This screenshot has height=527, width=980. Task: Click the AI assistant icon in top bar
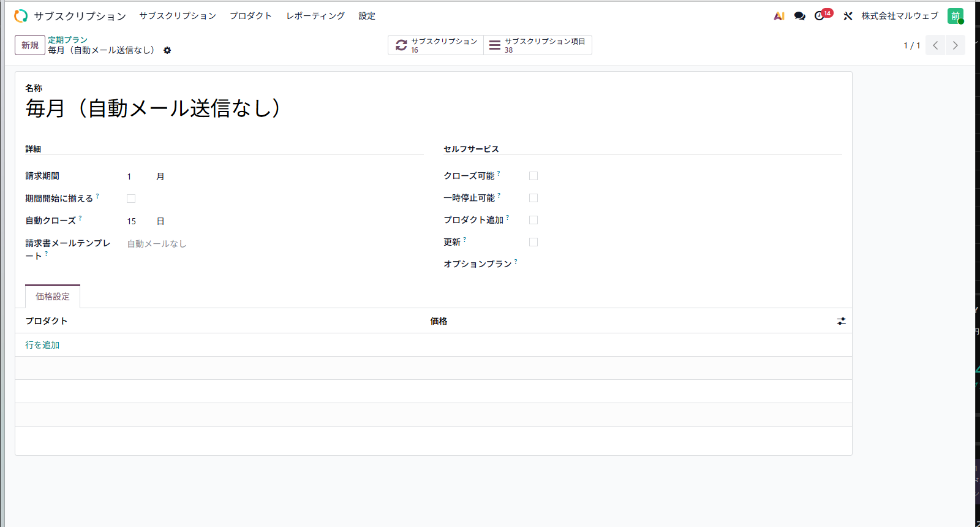click(x=779, y=16)
